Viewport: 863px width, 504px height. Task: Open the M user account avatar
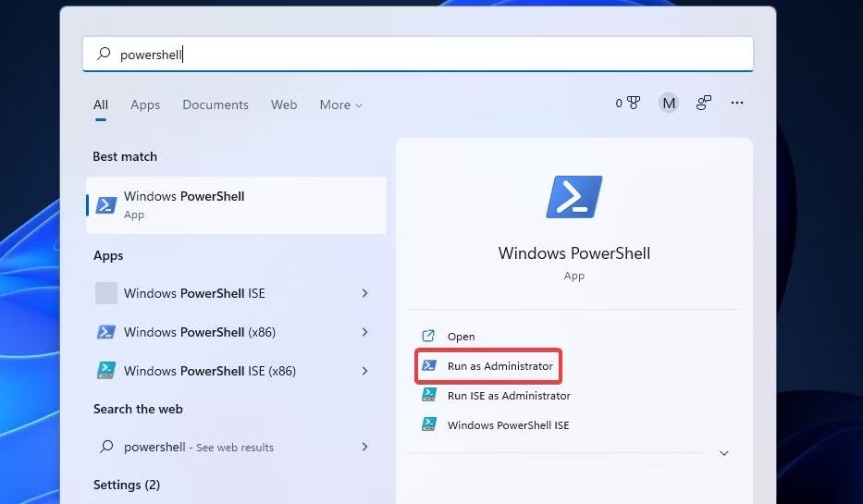tap(668, 104)
